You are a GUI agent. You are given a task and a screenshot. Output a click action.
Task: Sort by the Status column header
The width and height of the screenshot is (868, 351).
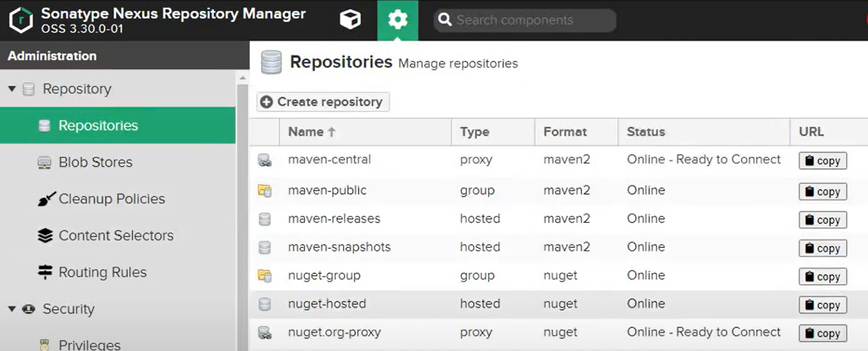coord(704,132)
